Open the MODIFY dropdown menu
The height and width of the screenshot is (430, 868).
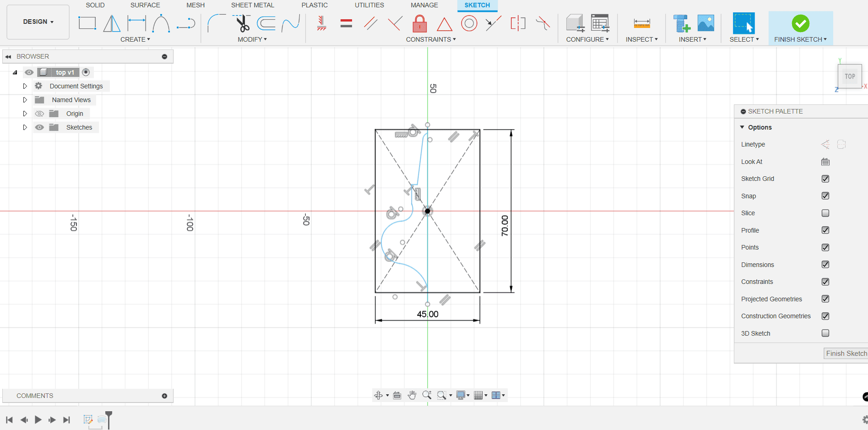pos(252,39)
